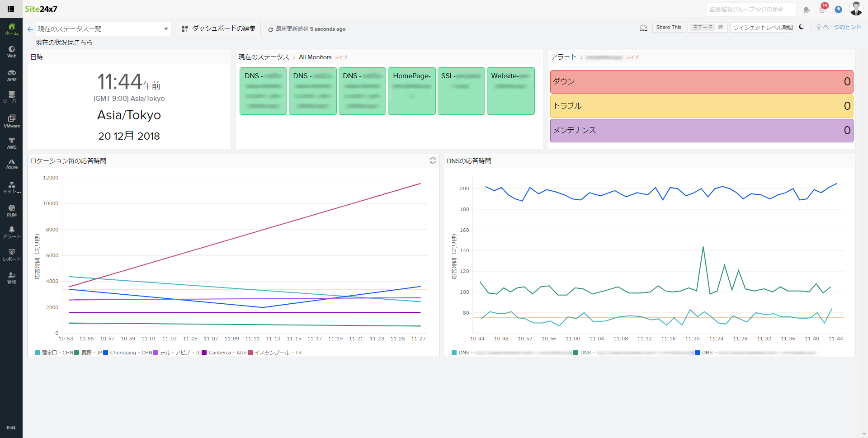
Task: Open the user profile avatar menu
Action: (856, 9)
